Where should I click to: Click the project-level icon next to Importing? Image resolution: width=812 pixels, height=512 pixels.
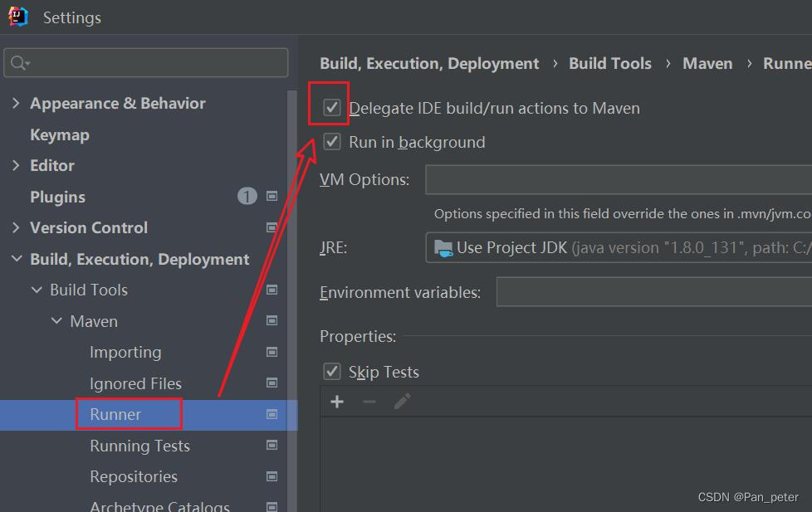click(271, 352)
